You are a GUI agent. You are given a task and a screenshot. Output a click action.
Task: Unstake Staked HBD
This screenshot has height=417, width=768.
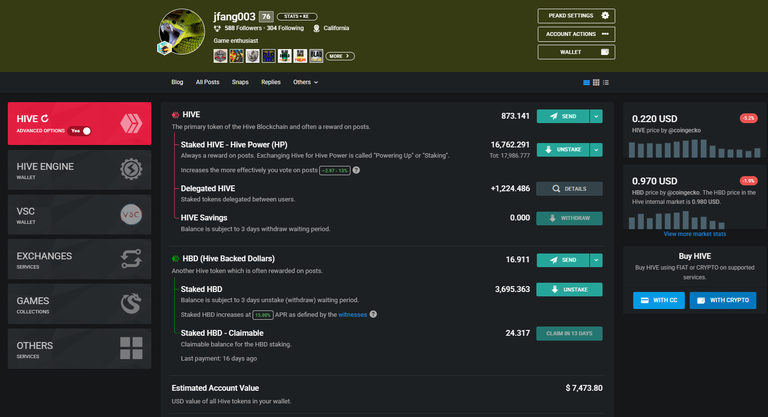pyautogui.click(x=569, y=290)
